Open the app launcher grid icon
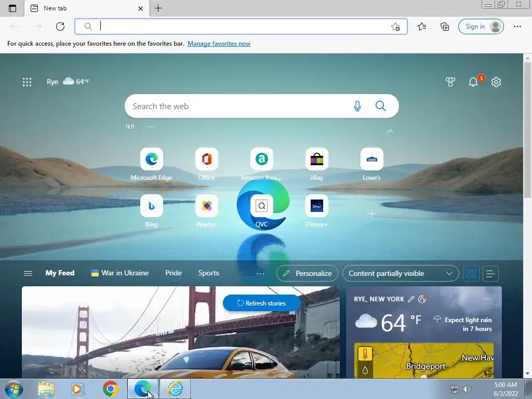 tap(27, 82)
